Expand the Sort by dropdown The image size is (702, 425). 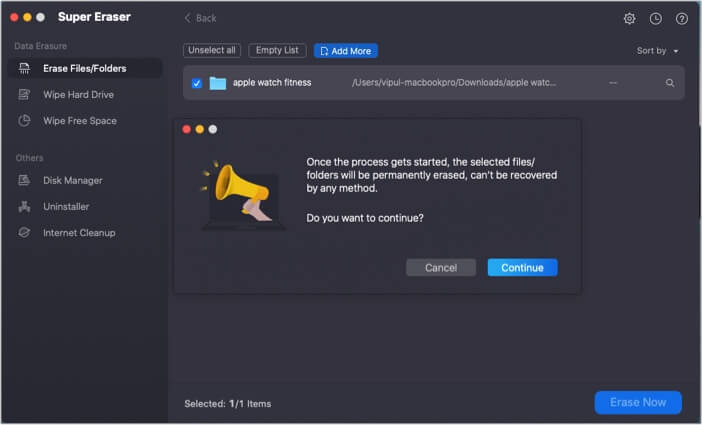[x=657, y=51]
